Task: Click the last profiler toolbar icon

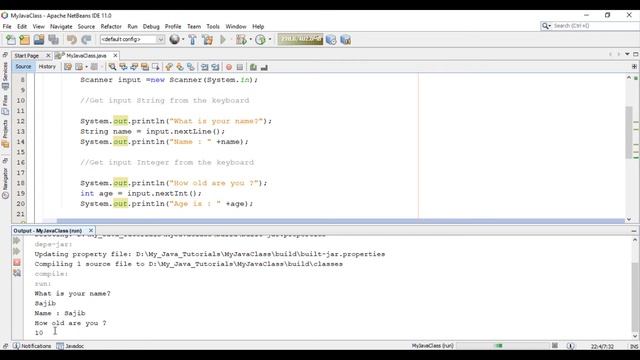Action: click(345, 40)
